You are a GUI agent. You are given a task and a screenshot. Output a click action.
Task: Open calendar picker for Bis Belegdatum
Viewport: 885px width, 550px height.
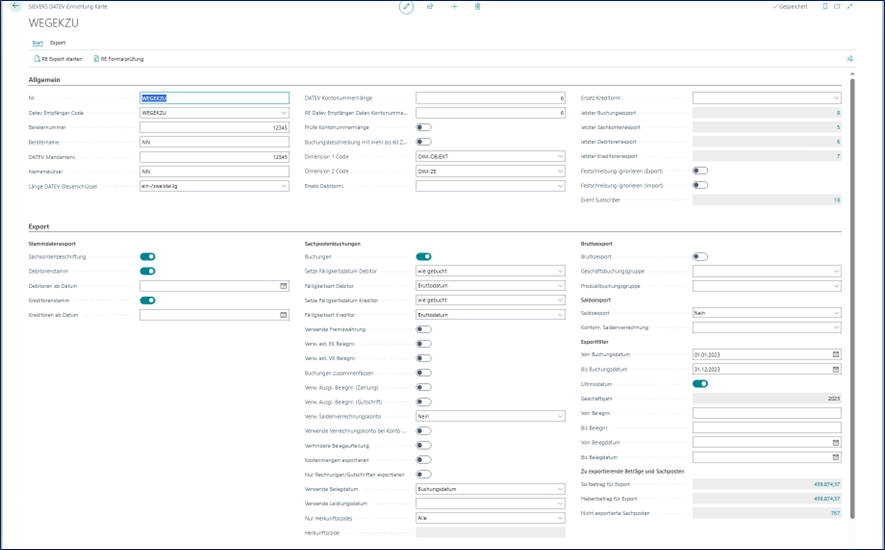836,456
